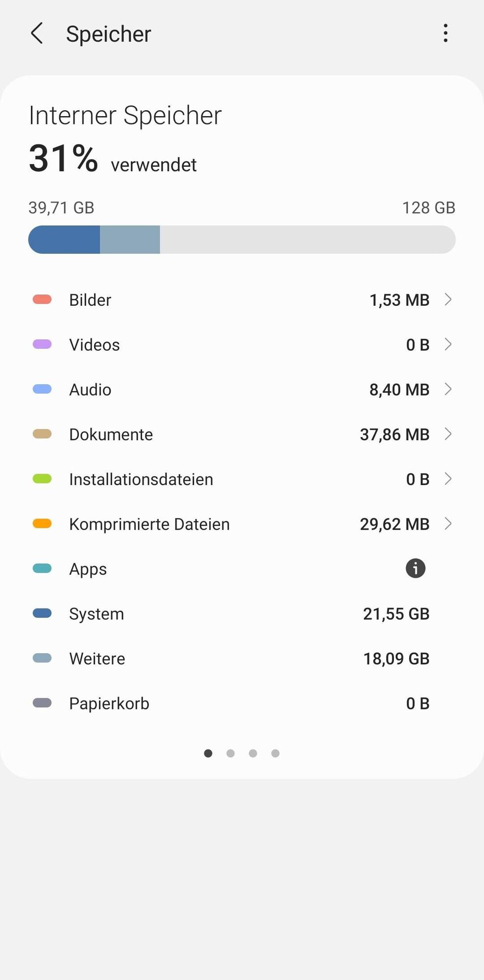Open the three-dot more options menu
484x980 pixels.
445,33
